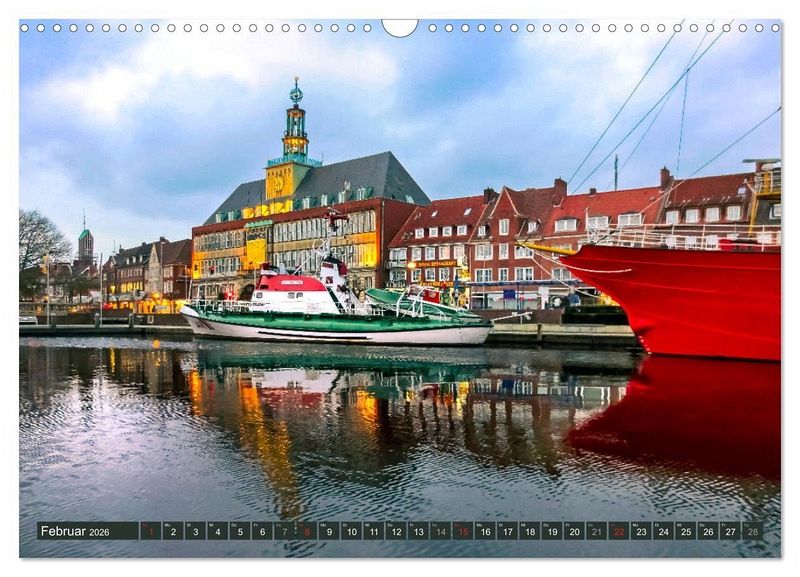Select day 12 in the calendar strip
The image size is (800, 577).
click(x=396, y=531)
